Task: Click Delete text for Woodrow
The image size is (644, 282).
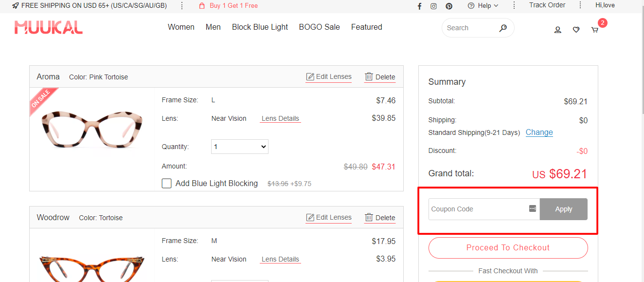Action: [x=385, y=218]
